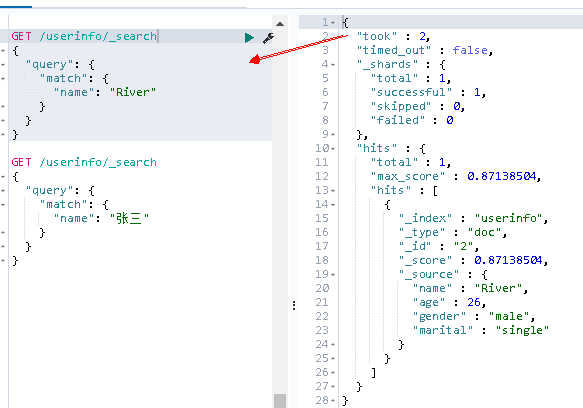Fold the hit entry on line 14
Screen dimensions: 583x408
[333, 205]
